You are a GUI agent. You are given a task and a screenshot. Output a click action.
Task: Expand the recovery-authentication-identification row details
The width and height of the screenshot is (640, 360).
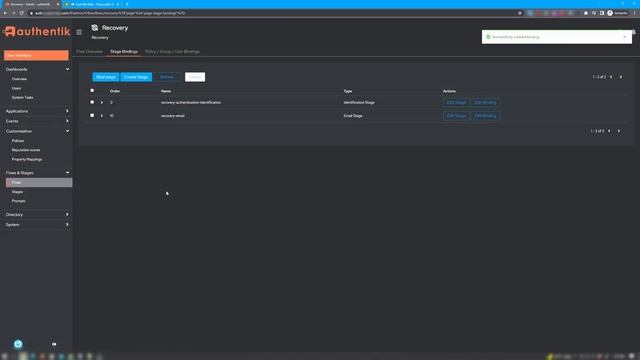point(102,102)
